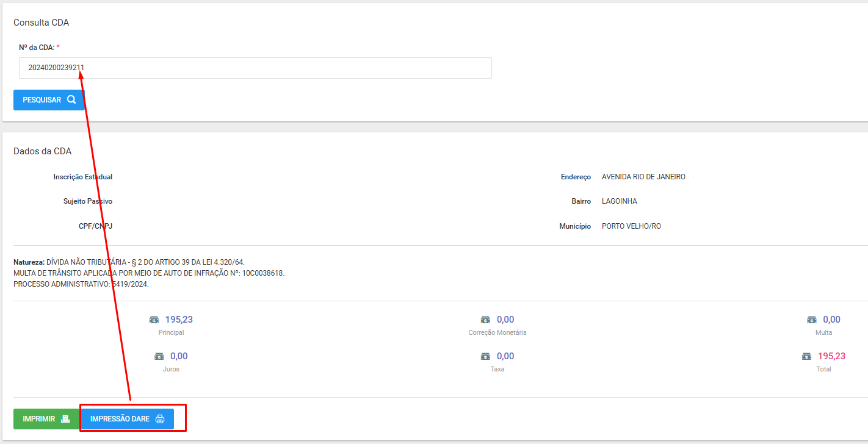
Task: Click the money icon beside Multa value
Action: 812,320
